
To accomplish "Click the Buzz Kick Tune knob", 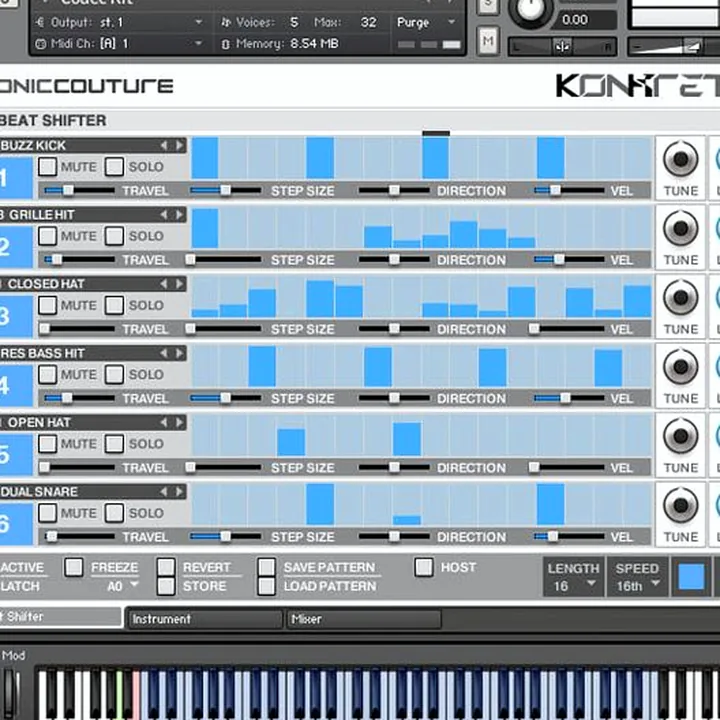I will (681, 159).
